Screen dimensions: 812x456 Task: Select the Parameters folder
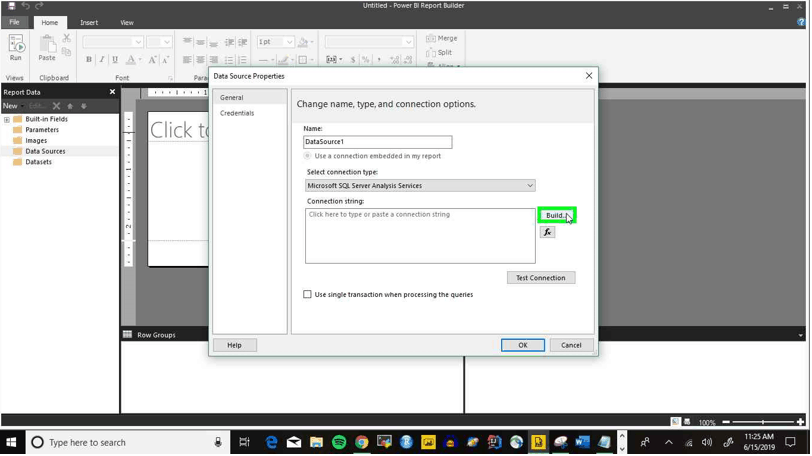[x=42, y=130]
